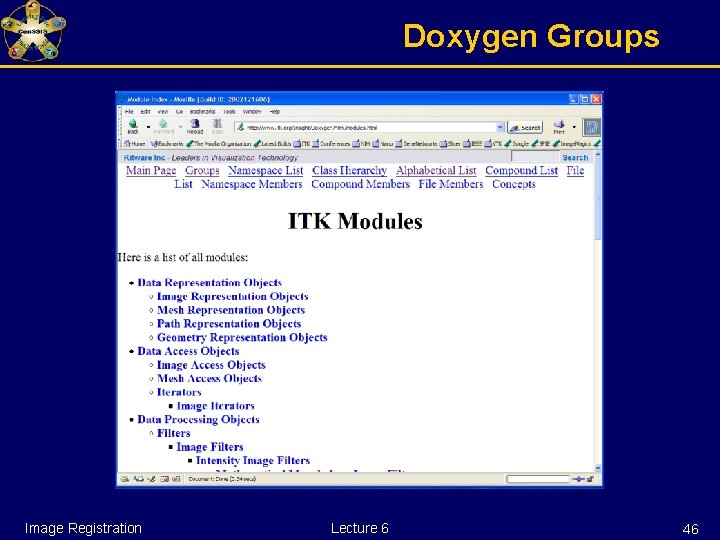
Task: Click the Stop loading icon
Action: [x=217, y=124]
